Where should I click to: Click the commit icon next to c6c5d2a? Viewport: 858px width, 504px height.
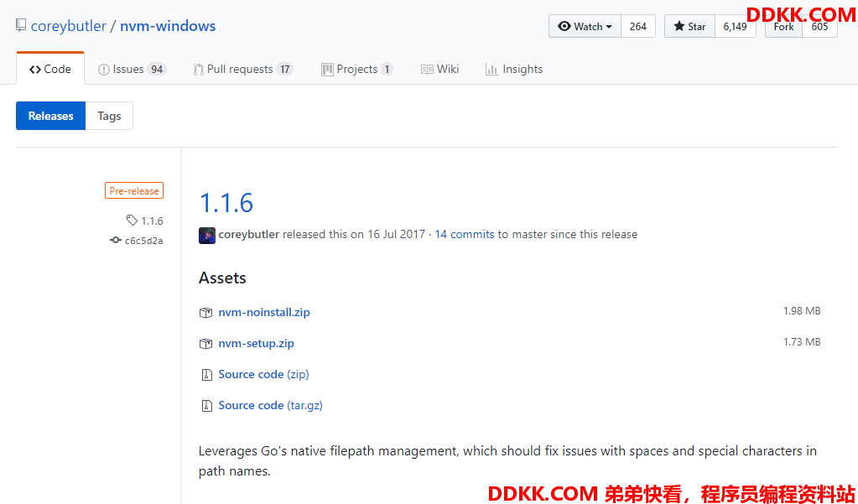(x=116, y=240)
